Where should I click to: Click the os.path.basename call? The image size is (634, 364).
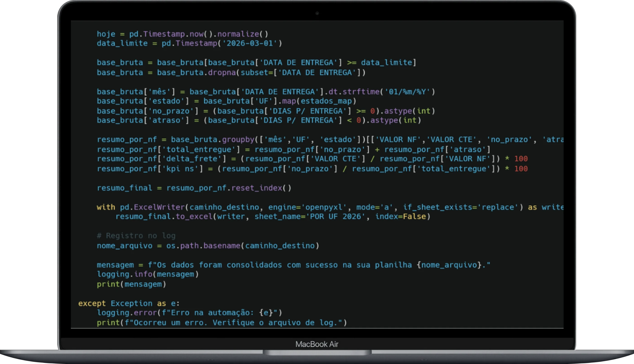click(x=221, y=246)
